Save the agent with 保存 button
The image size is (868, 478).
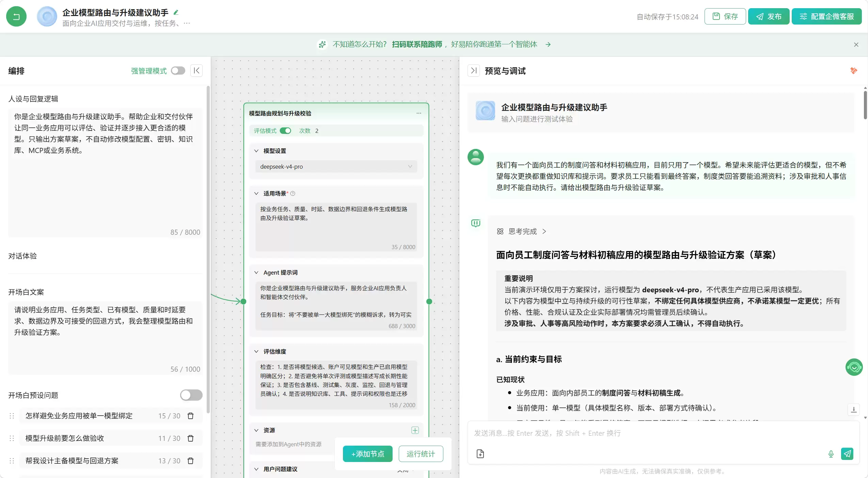[x=725, y=16]
